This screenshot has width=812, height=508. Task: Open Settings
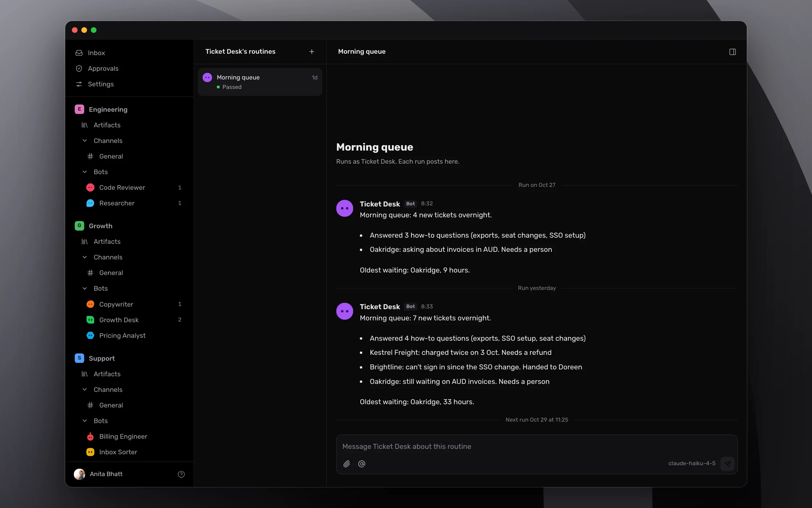(129, 84)
